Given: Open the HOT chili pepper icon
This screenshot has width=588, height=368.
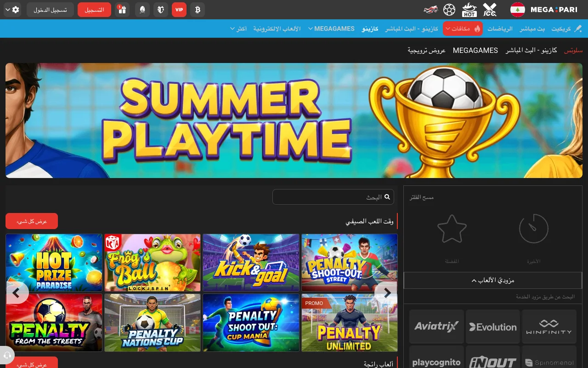Looking at the screenshot, I should click(x=469, y=10).
